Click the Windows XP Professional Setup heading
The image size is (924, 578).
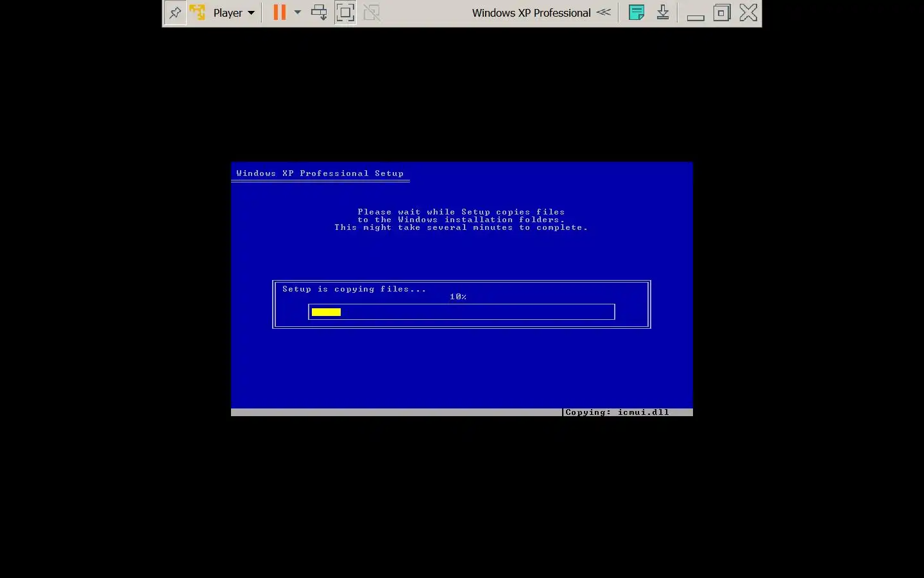(320, 173)
